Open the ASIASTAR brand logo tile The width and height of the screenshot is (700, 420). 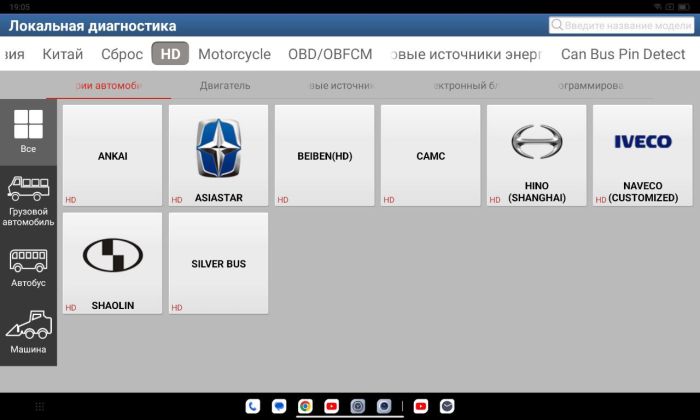[218, 155]
